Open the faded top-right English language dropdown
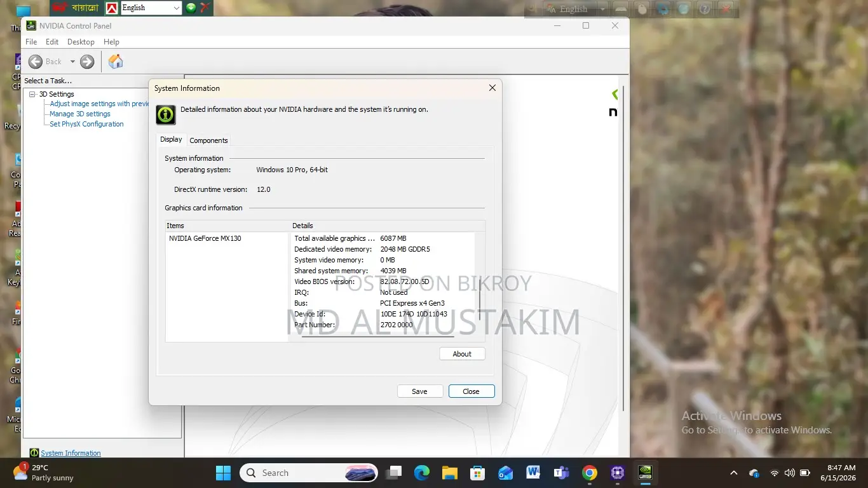Screen dimensions: 868x488 (x=602, y=9)
